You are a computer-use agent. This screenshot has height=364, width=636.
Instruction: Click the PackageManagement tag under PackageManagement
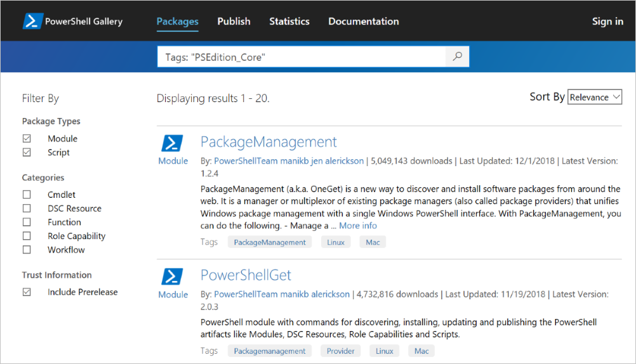[270, 242]
